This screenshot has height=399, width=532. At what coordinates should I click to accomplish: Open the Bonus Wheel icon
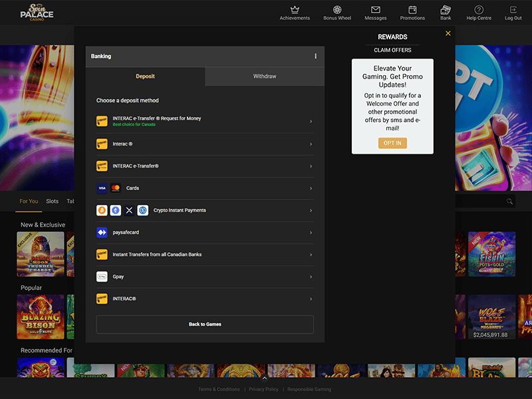(337, 10)
